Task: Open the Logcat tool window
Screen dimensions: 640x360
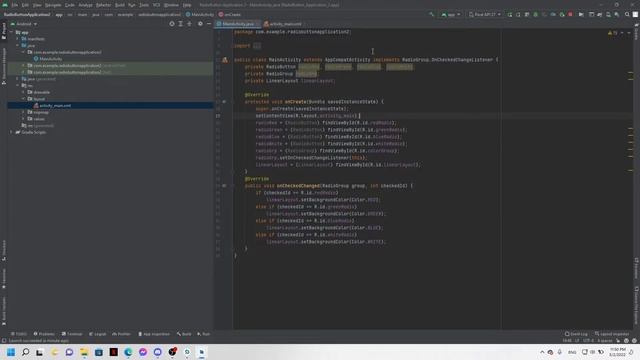Action: pyautogui.click(x=98, y=334)
